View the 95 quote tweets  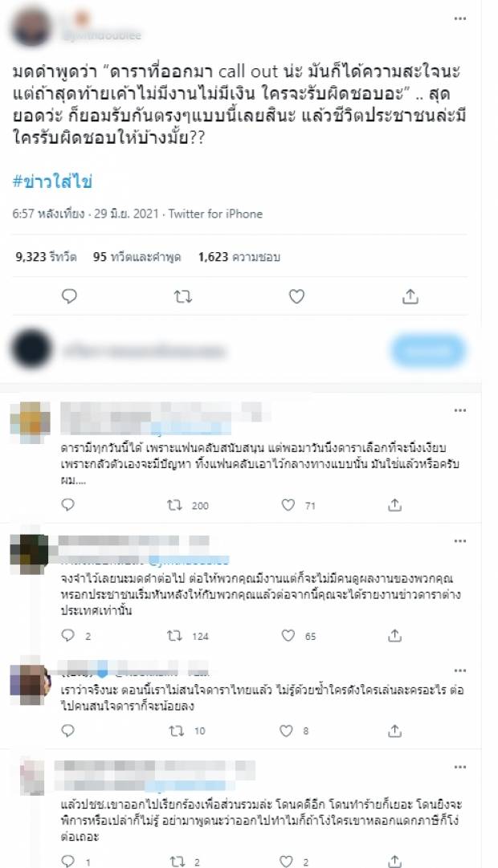coord(137,257)
